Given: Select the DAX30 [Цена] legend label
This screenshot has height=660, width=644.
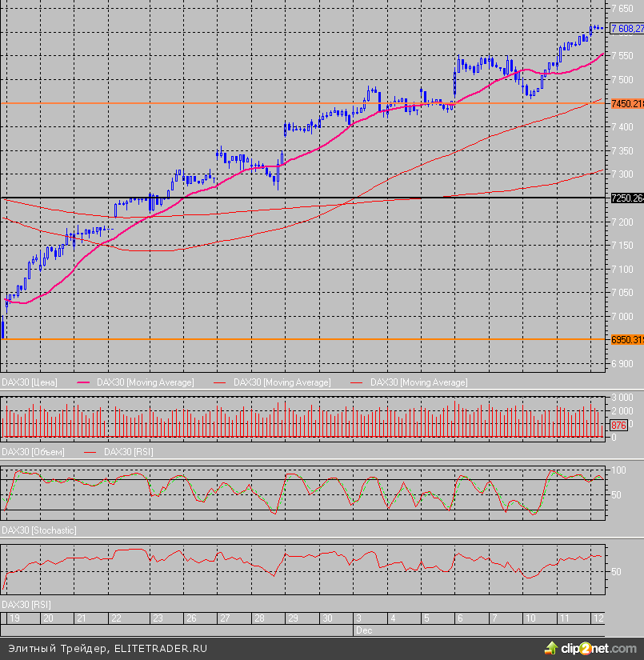Looking at the screenshot, I should click(x=30, y=383).
